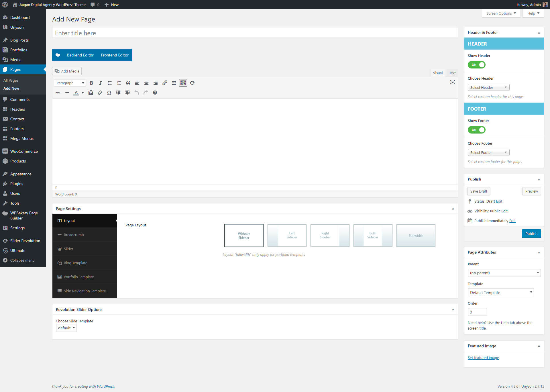Open Slider tab in Page Settings
Viewport: 550px width, 392px height.
pos(85,249)
